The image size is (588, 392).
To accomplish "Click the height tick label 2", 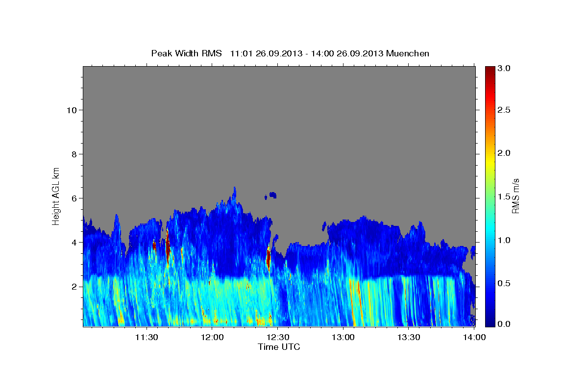I will [x=74, y=286].
